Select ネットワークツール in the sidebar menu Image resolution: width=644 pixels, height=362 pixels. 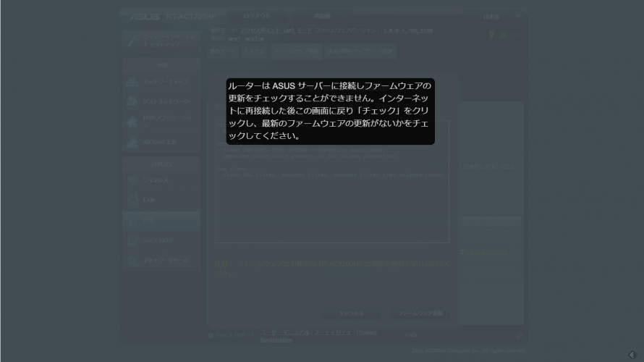point(166,261)
